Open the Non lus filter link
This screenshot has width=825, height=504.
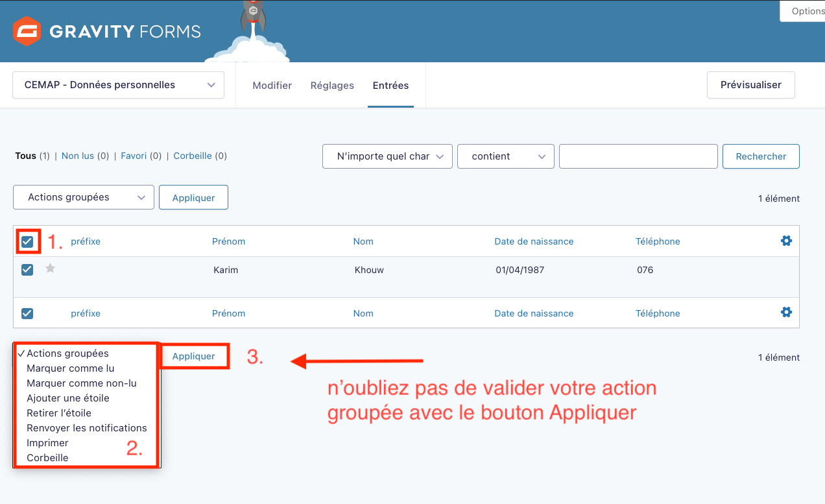[x=77, y=156]
